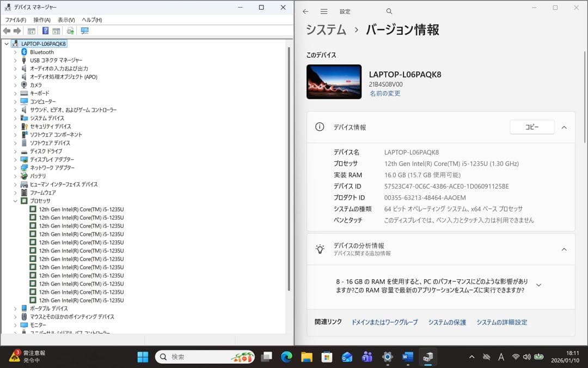The height and width of the screenshot is (368, 588).
Task: Open the Wi-Fi icon in system tray
Action: [515, 358]
